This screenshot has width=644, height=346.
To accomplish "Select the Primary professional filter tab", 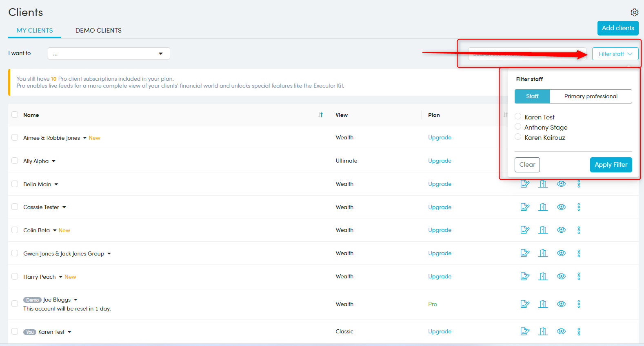I will tap(591, 96).
